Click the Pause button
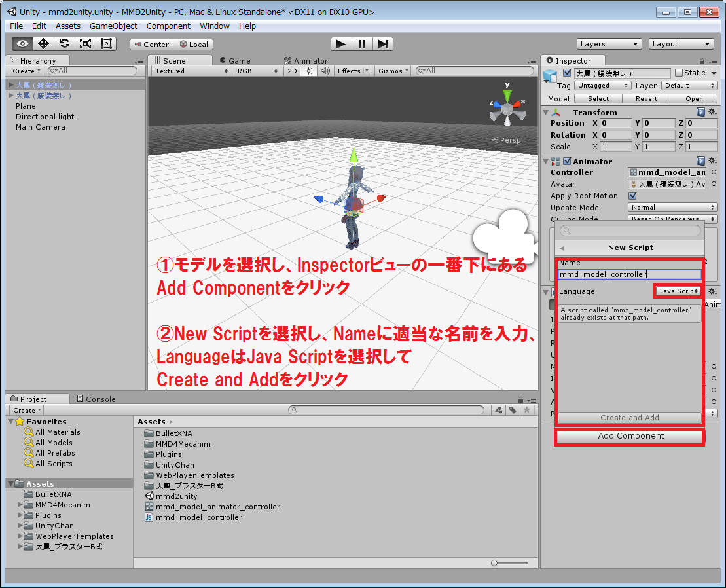The width and height of the screenshot is (726, 588). tap(362, 44)
